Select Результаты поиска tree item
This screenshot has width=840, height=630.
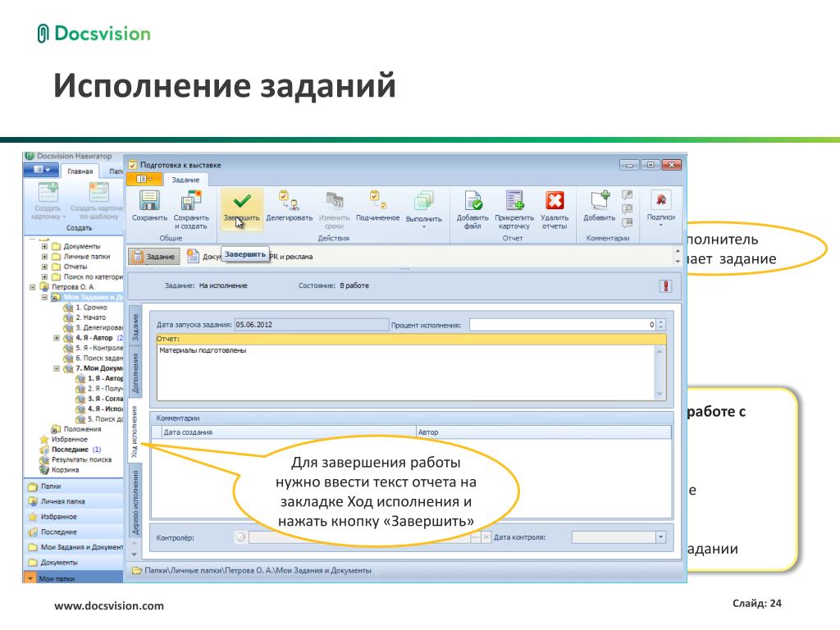[75, 459]
